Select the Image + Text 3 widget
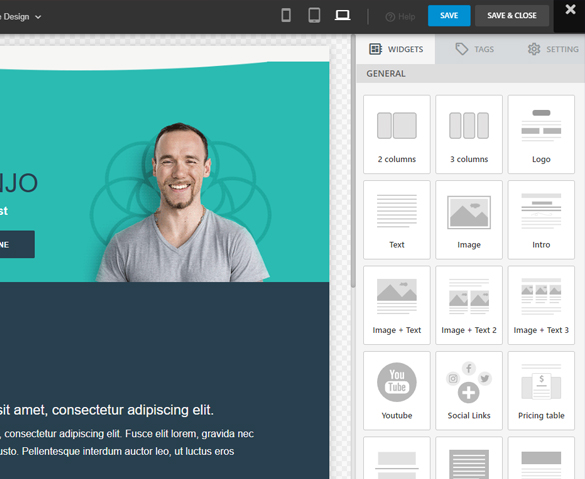Viewport: 585px width, 479px height. [541, 305]
